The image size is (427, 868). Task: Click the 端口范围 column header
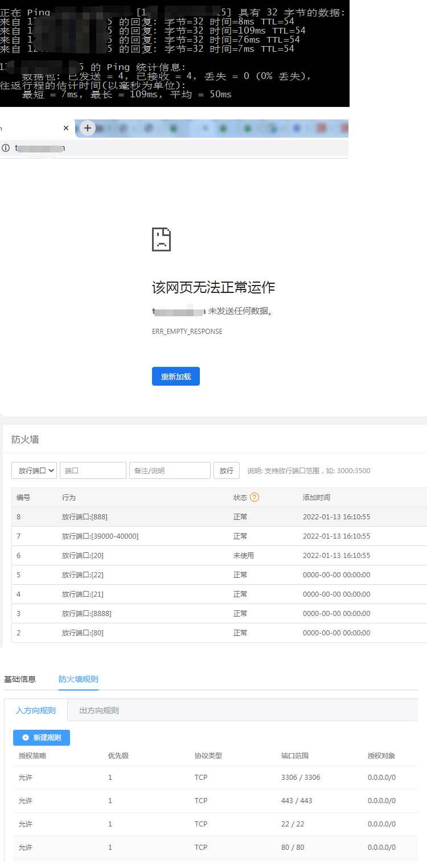[295, 756]
